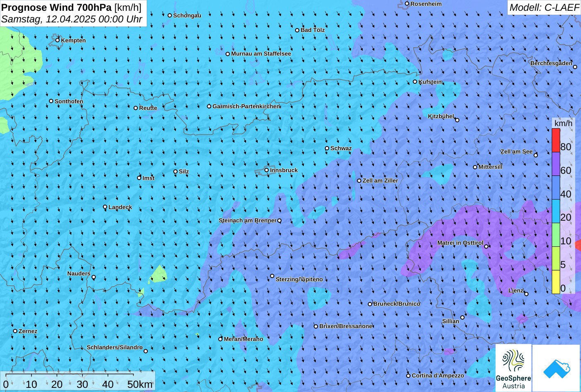Click the Prognose Wind 700hPa title
Screen dimensions: 581x392
point(56,7)
